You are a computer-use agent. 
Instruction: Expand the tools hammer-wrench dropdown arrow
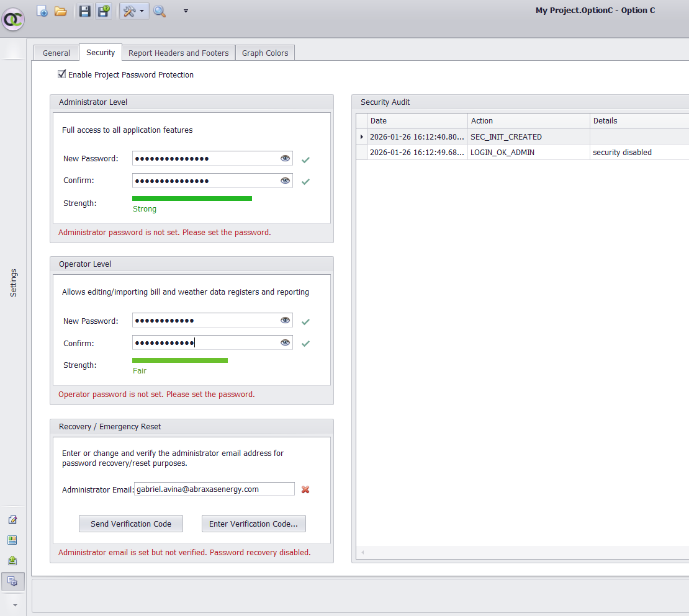tap(142, 11)
